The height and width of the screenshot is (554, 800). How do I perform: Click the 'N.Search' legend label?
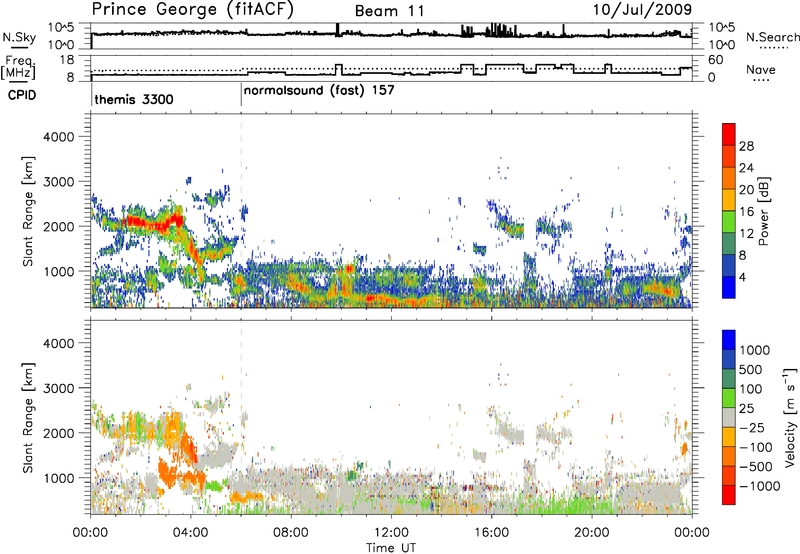[772, 37]
